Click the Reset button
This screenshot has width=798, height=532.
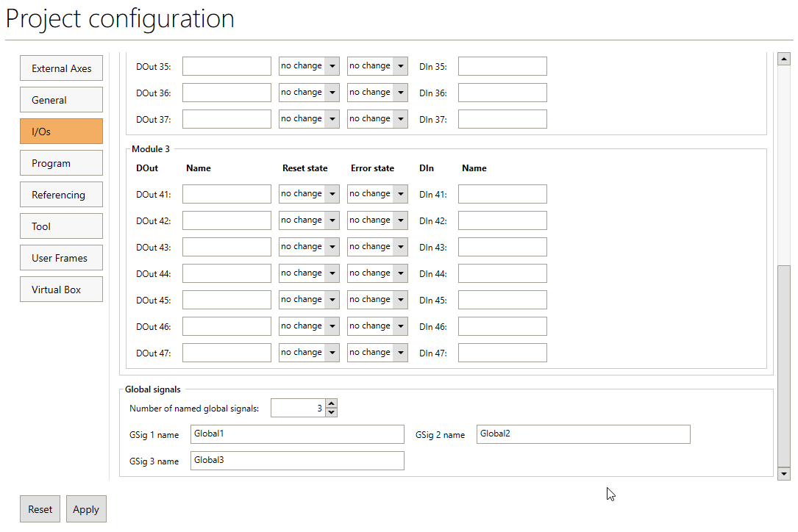coord(40,509)
